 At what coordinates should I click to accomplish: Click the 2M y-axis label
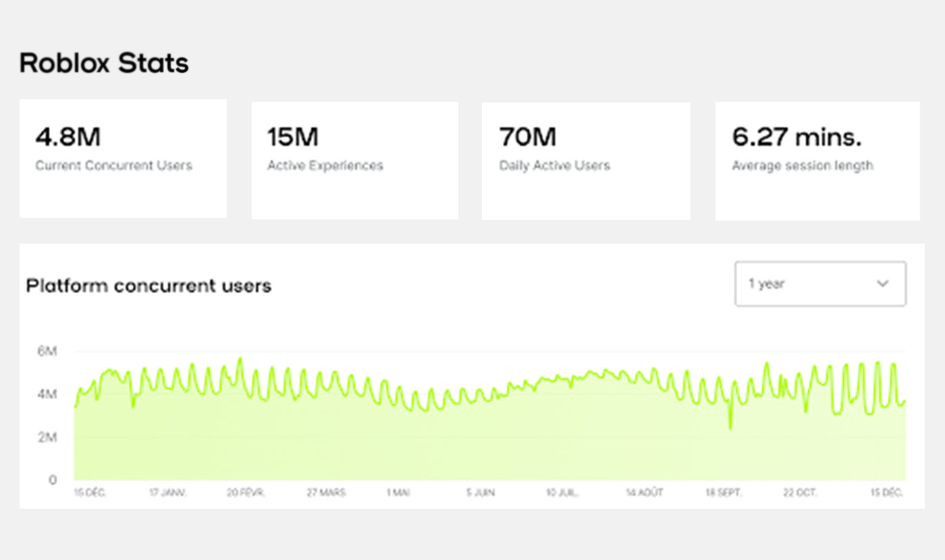point(48,437)
